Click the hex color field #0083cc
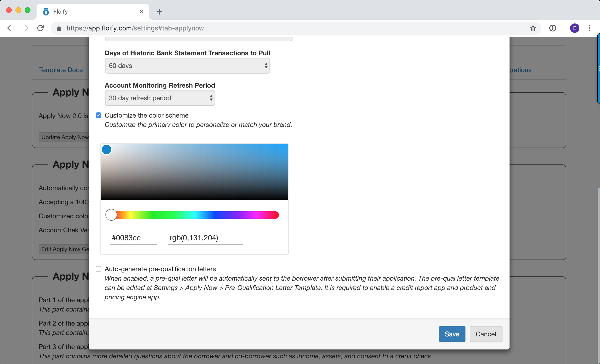 (x=133, y=238)
